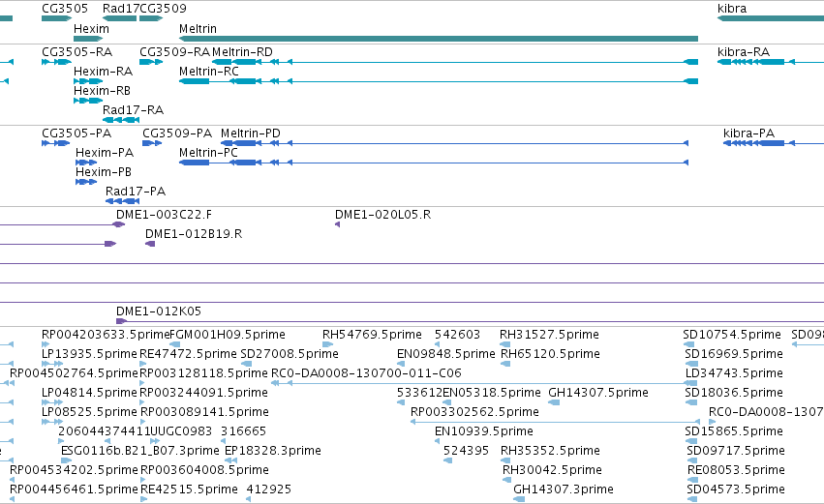Click the SD16969.5prime EST label
The image size is (824, 504).
pos(734,354)
